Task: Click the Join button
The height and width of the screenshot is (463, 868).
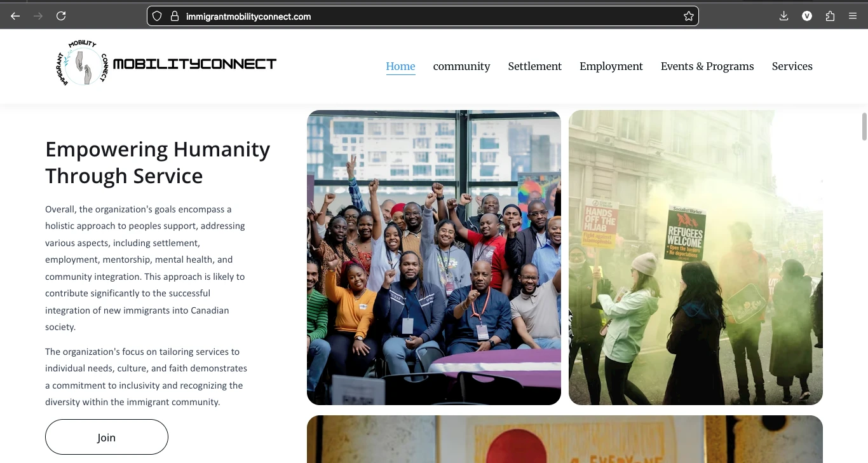Action: [107, 437]
